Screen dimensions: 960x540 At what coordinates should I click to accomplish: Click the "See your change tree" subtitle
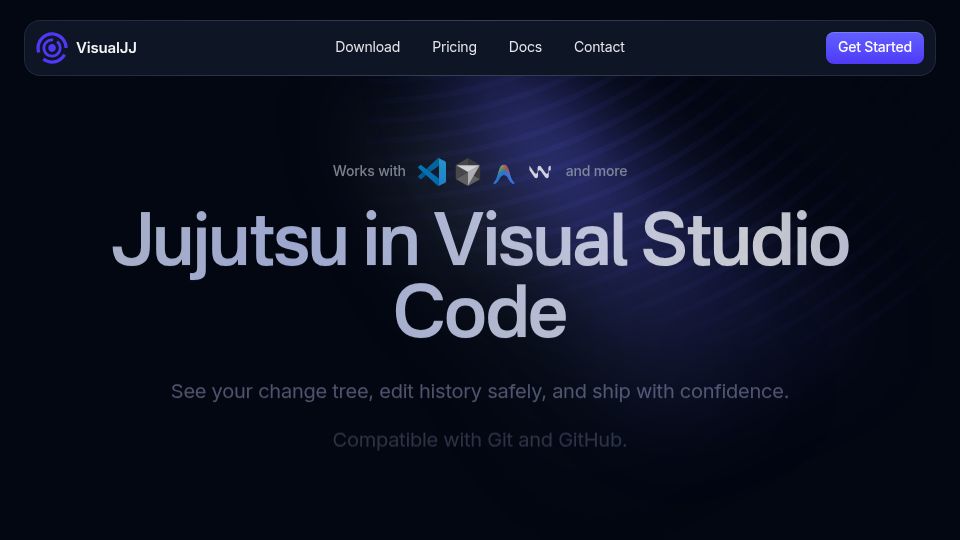tap(480, 391)
